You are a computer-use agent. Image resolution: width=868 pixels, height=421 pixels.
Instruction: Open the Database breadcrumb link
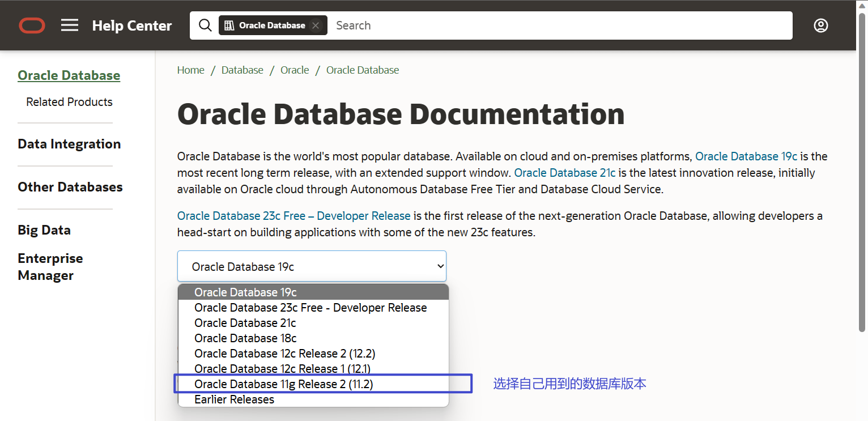242,70
